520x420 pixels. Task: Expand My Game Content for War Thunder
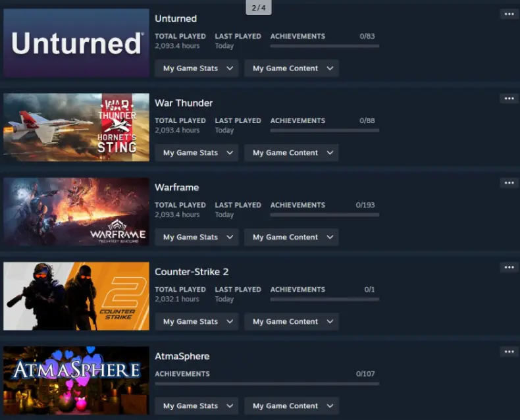[x=292, y=153]
